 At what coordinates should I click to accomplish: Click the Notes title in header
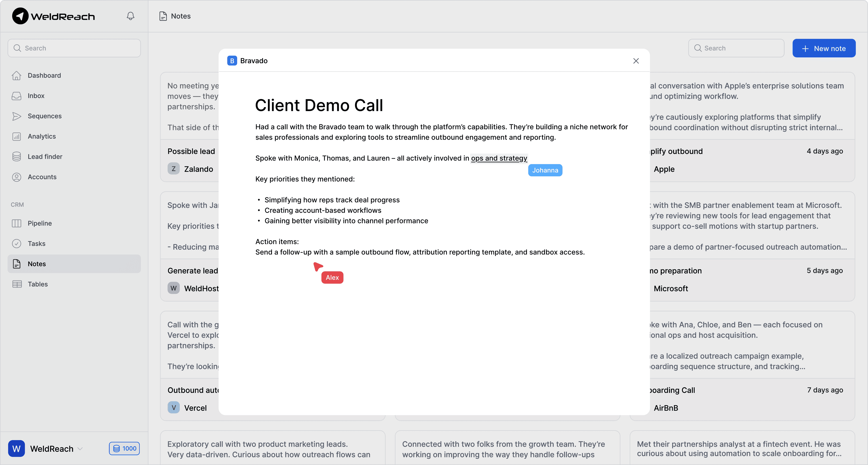tap(181, 16)
